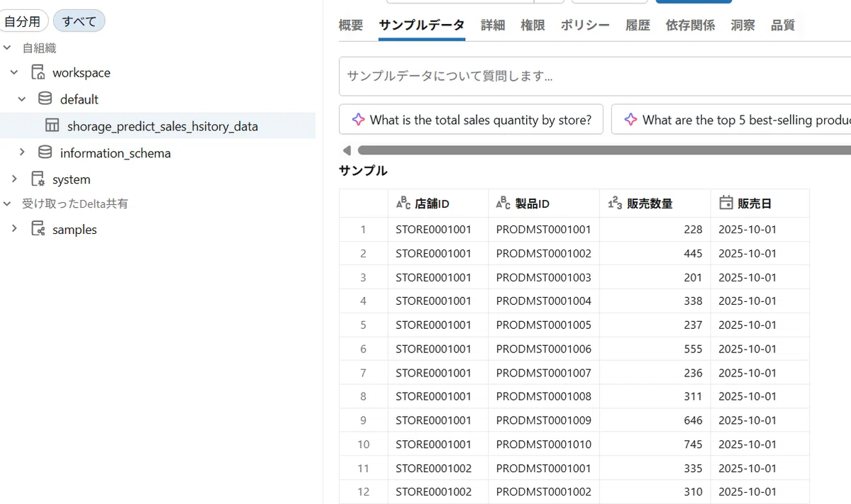This screenshot has height=504, width=851.
Task: Open the 洞察 tab
Action: tap(742, 26)
